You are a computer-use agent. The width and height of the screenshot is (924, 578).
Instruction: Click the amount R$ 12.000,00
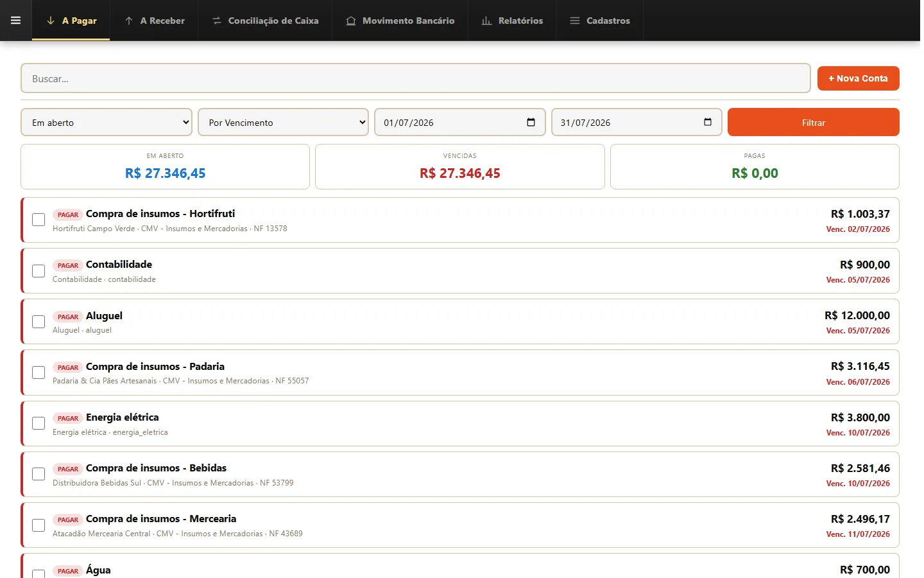coord(857,315)
